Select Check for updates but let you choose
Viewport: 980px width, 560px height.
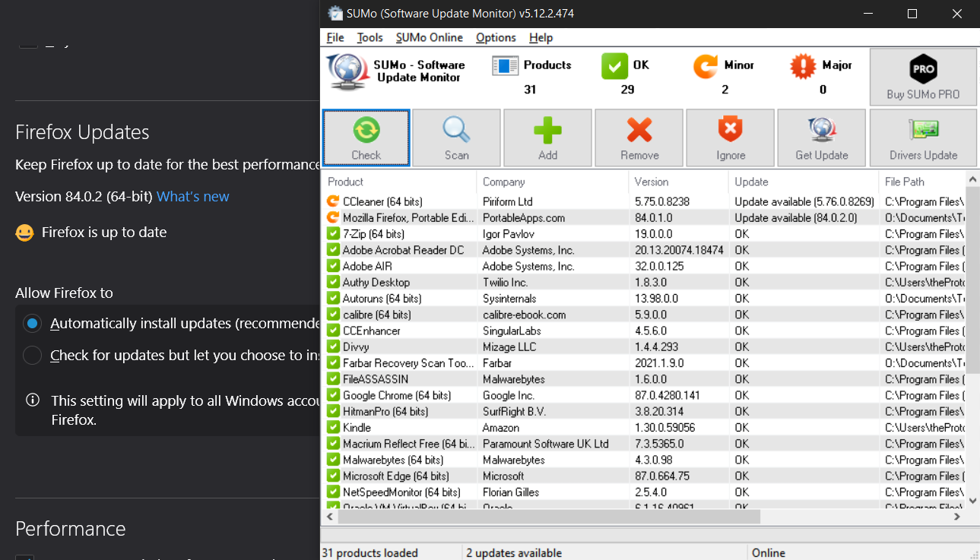coord(32,356)
